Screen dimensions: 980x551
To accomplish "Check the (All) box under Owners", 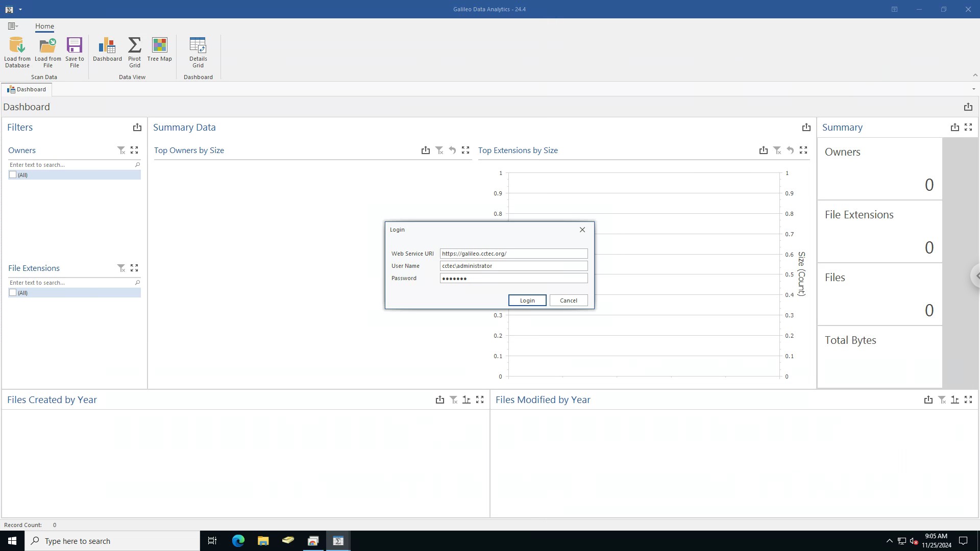I will [x=13, y=174].
